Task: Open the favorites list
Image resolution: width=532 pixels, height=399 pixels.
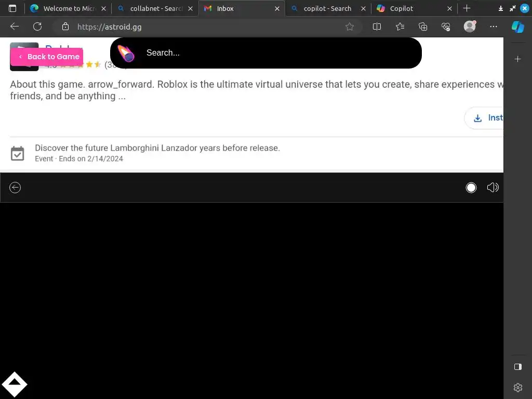Action: (400, 26)
